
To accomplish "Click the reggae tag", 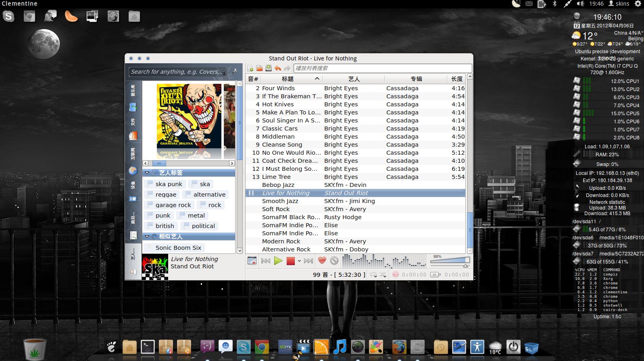I will pos(161,194).
